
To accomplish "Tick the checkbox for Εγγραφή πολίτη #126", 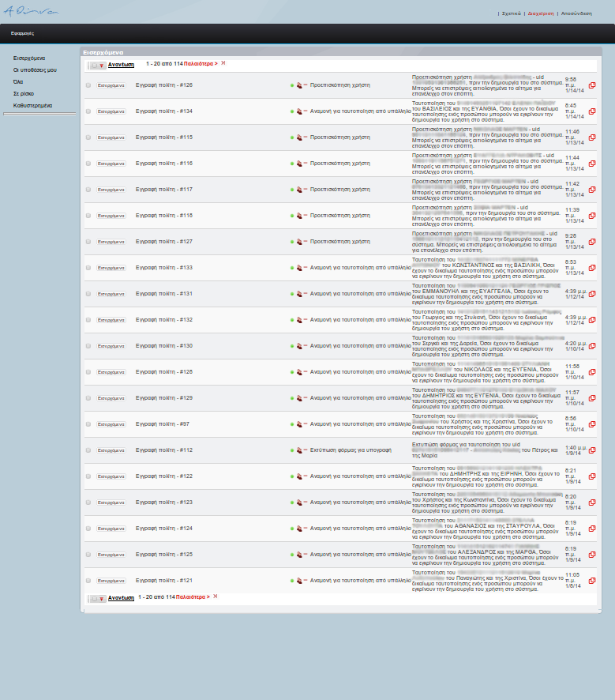I will point(88,85).
